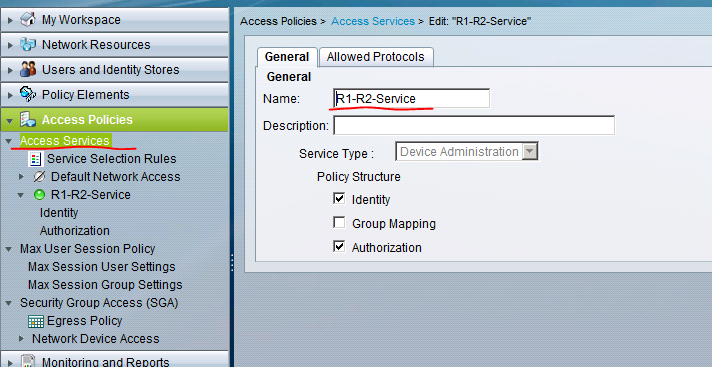Click the My Workspace house icon
Screen dimensions: 712x367
point(28,20)
